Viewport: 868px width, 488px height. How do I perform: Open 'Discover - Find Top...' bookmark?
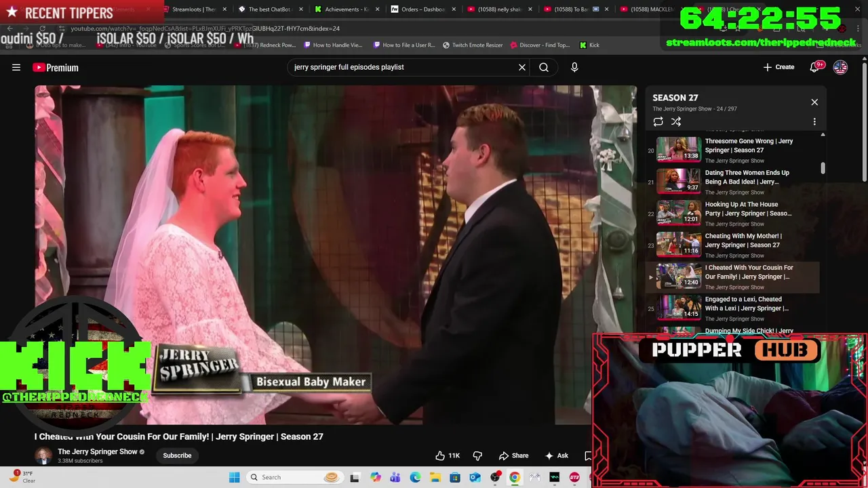tap(540, 45)
